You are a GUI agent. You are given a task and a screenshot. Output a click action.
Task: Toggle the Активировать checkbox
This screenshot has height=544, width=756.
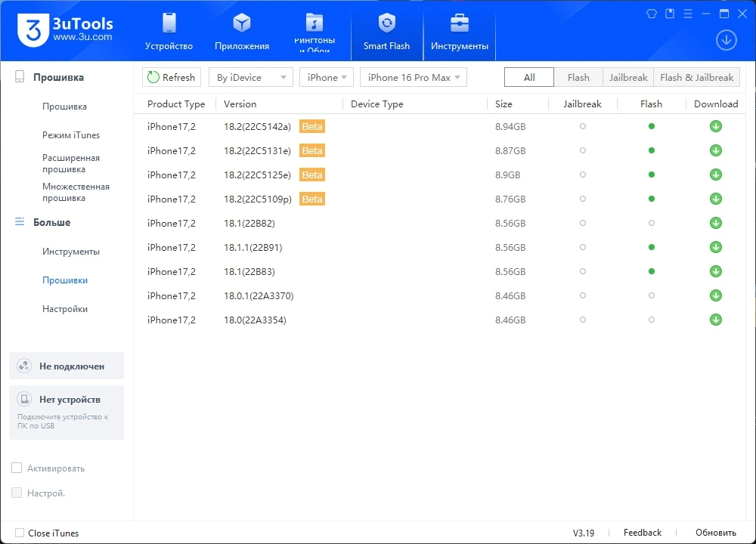(x=17, y=468)
